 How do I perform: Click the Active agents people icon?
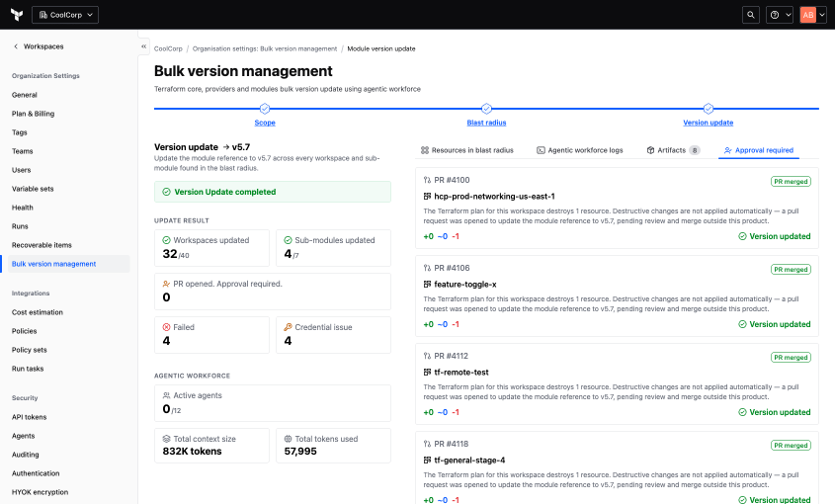[166, 395]
